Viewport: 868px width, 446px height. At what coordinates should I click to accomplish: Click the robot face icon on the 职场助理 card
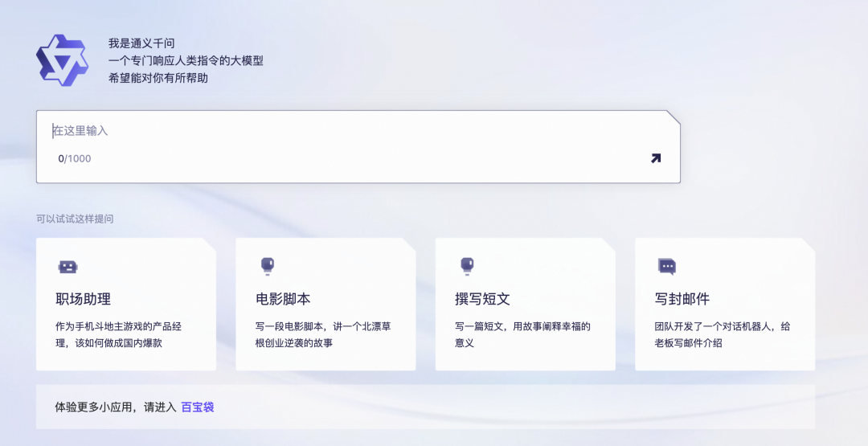[x=68, y=267]
